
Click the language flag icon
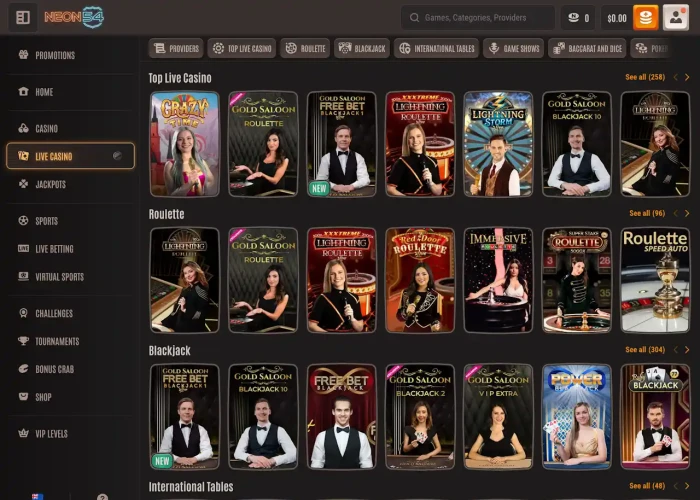point(38,497)
